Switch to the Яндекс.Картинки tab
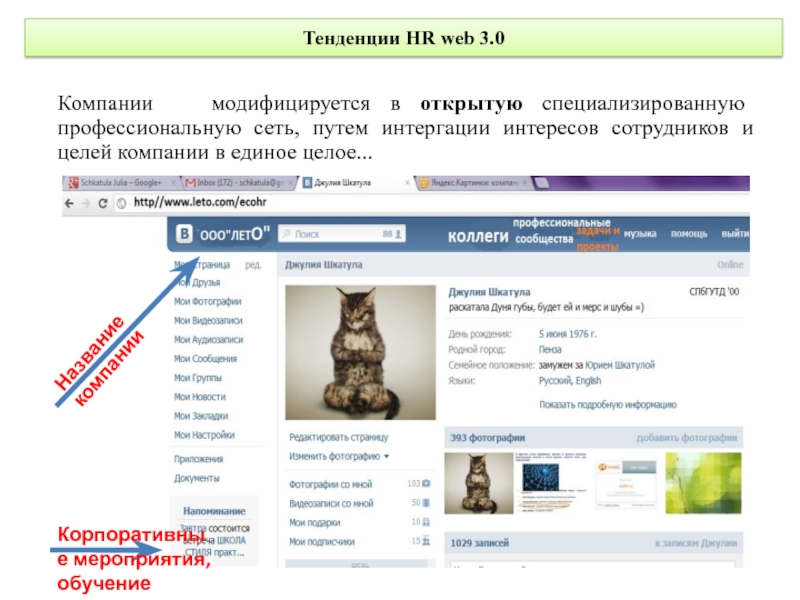The image size is (800, 600). point(473,183)
